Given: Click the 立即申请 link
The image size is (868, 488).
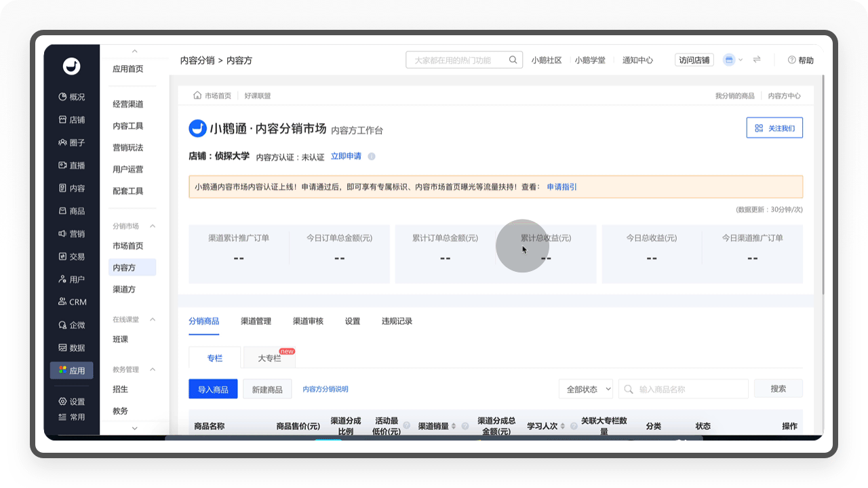Looking at the screenshot, I should [x=346, y=157].
